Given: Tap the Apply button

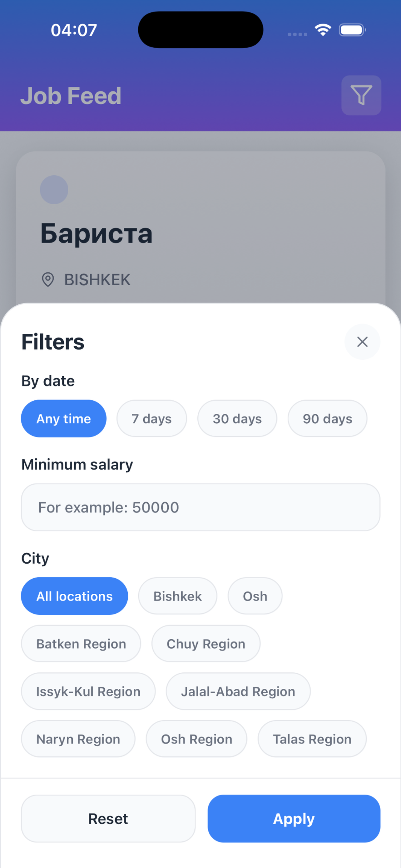Looking at the screenshot, I should click(294, 818).
